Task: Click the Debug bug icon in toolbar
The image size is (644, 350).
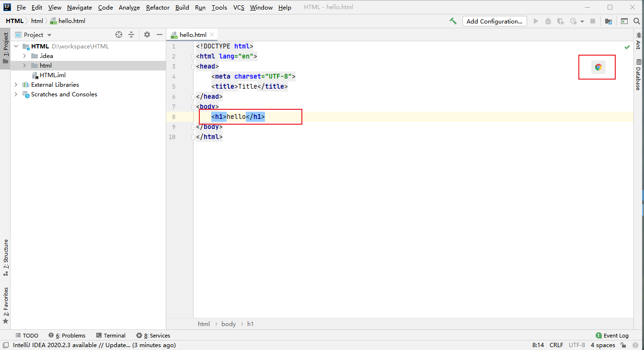Action: tap(548, 21)
